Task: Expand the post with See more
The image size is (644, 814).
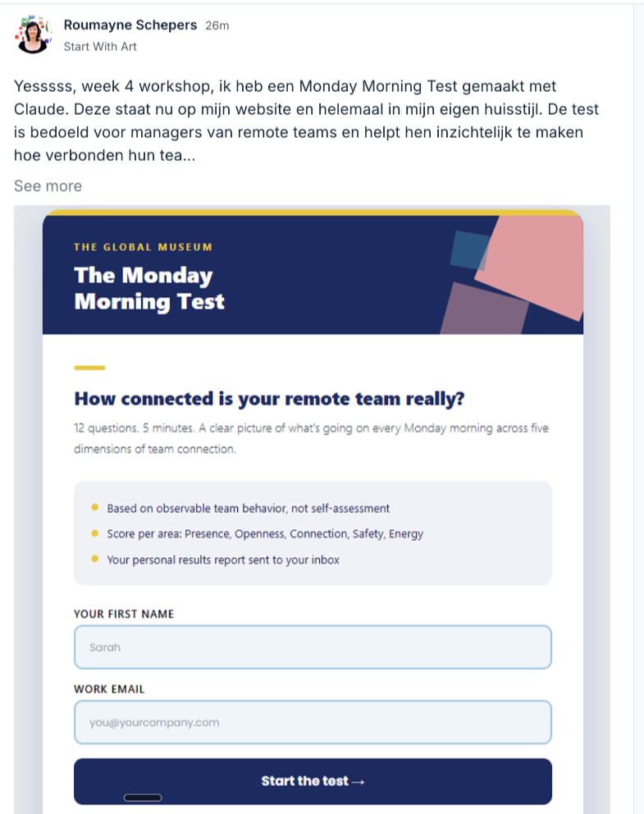Action: 48,185
